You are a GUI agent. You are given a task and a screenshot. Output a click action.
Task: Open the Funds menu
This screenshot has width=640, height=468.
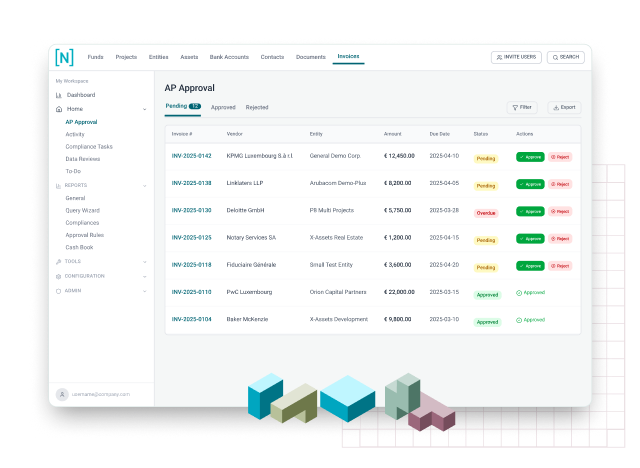point(96,57)
